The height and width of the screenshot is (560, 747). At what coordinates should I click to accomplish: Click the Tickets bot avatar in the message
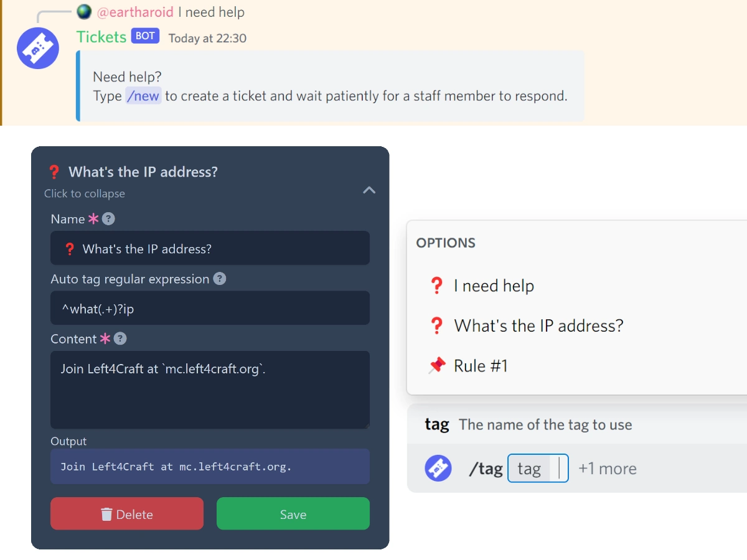coord(37,48)
